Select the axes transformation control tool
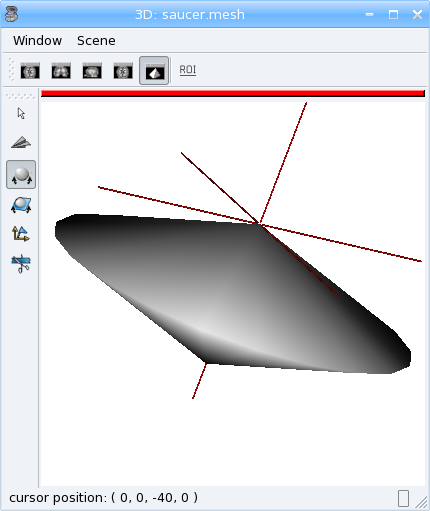 tap(21, 234)
